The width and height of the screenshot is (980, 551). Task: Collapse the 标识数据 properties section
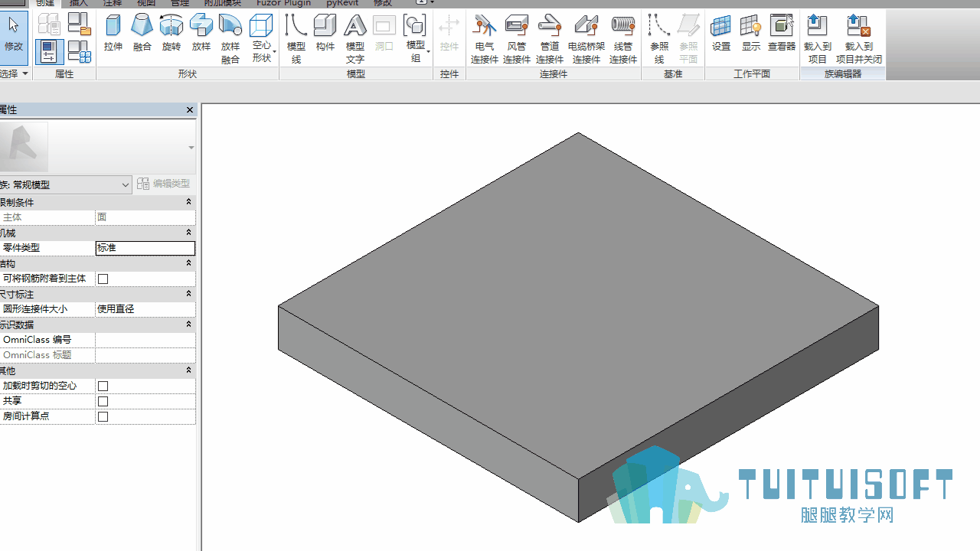click(x=188, y=324)
